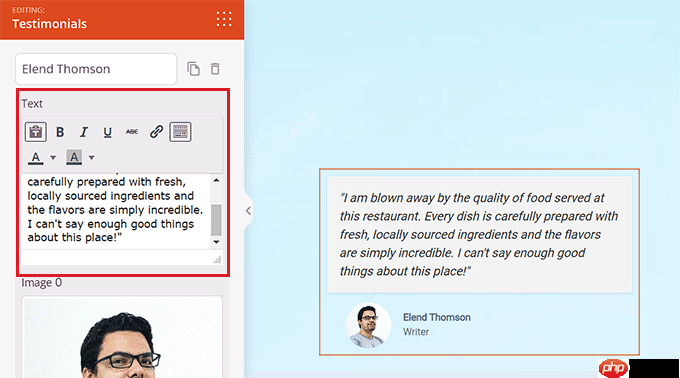This screenshot has width=680, height=378.
Task: Click the editor scrollbar down arrow
Action: tap(216, 242)
